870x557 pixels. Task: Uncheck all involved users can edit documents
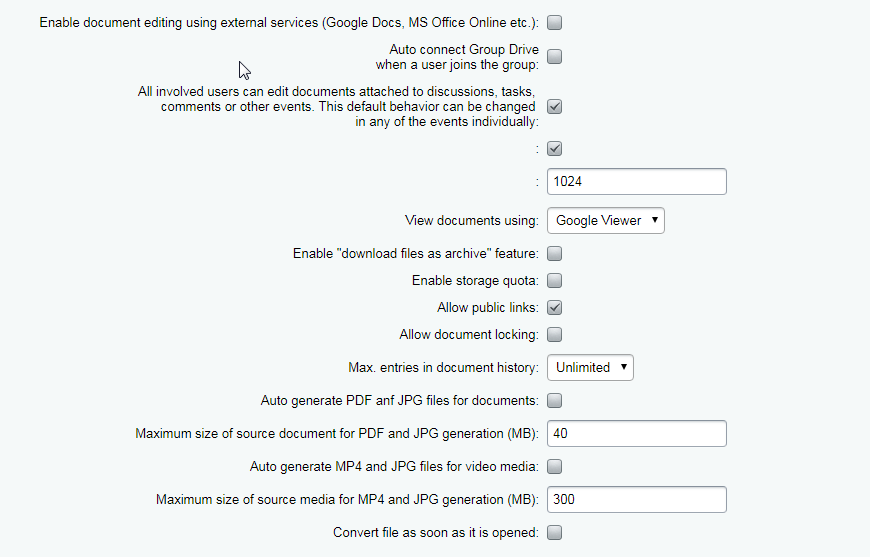click(554, 107)
